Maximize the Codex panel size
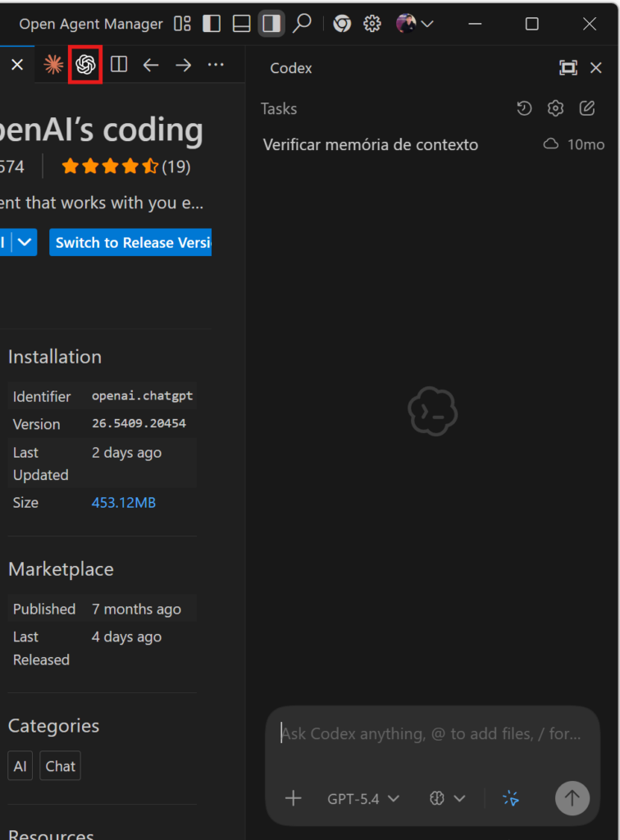This screenshot has width=620, height=840. pyautogui.click(x=568, y=67)
